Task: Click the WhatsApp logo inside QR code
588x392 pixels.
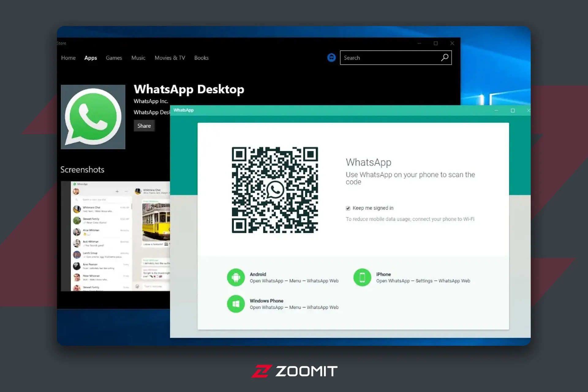Action: tap(275, 190)
